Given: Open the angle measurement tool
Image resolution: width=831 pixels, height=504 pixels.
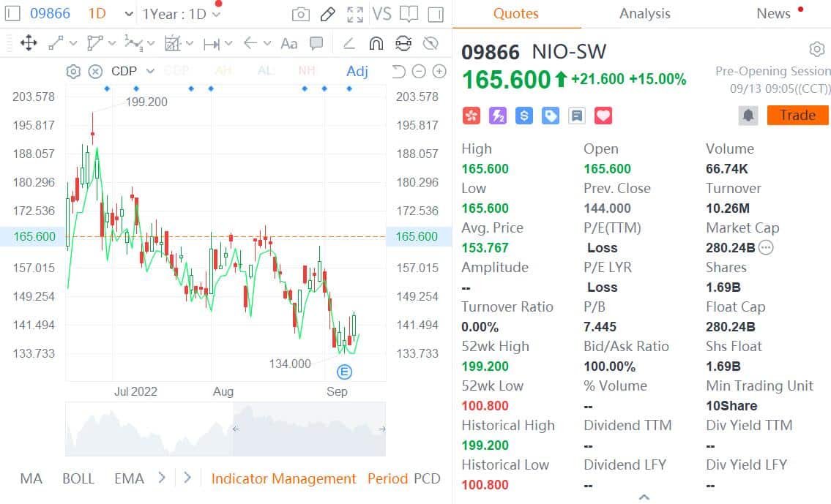Looking at the screenshot, I should pos(349,43).
